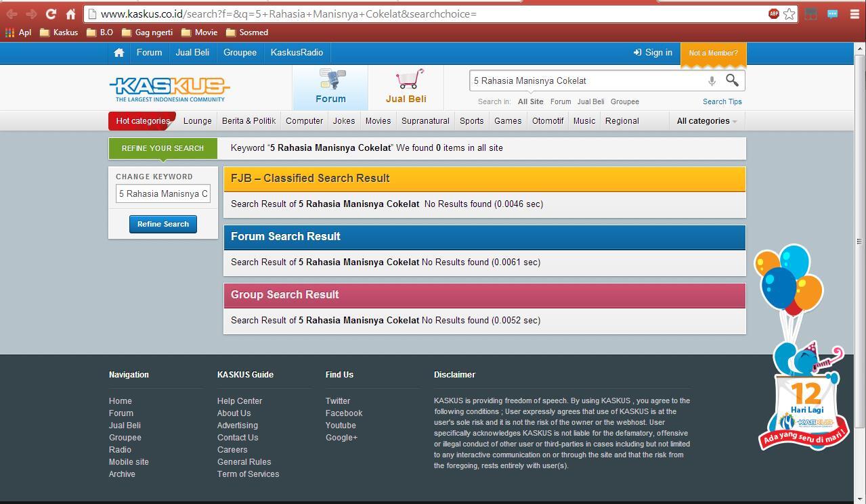Click the voice search microphone icon
Image resolution: width=866 pixels, height=504 pixels.
[x=712, y=81]
